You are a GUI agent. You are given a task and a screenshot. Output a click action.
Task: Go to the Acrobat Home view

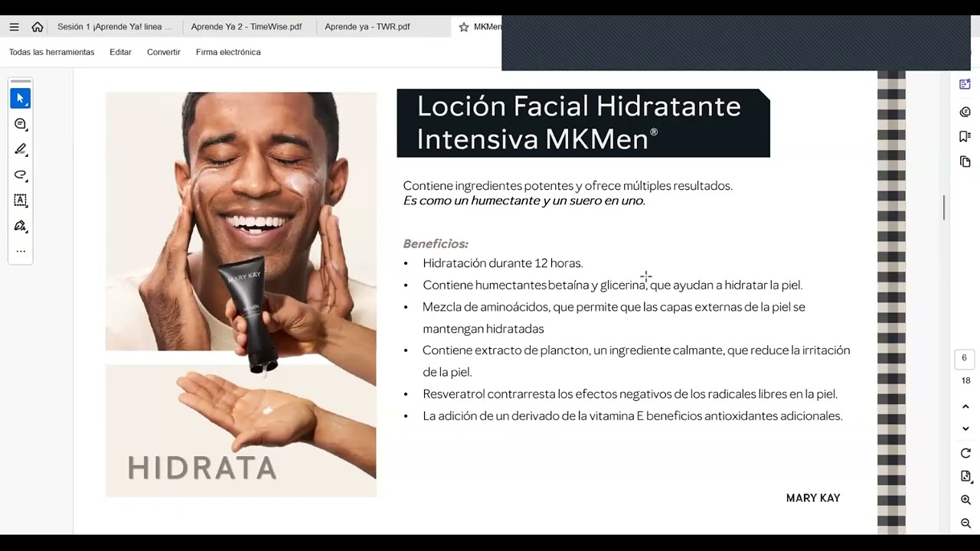tap(37, 27)
